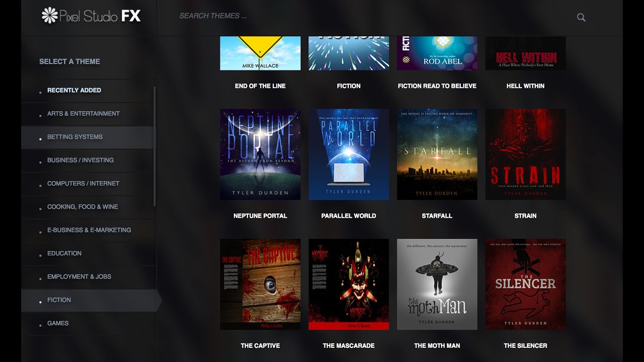Click the HELL WITHIN caption
Screen dimensions: 644x362
(x=526, y=86)
